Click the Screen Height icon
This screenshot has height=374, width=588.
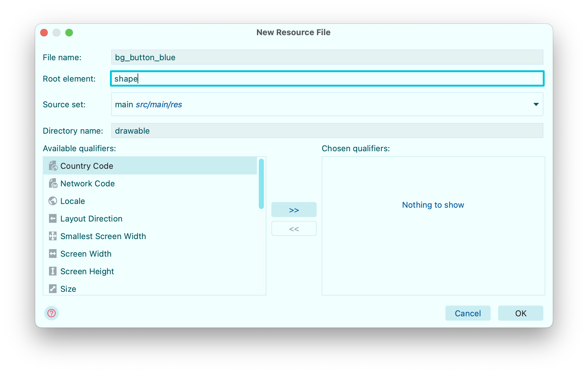click(53, 271)
